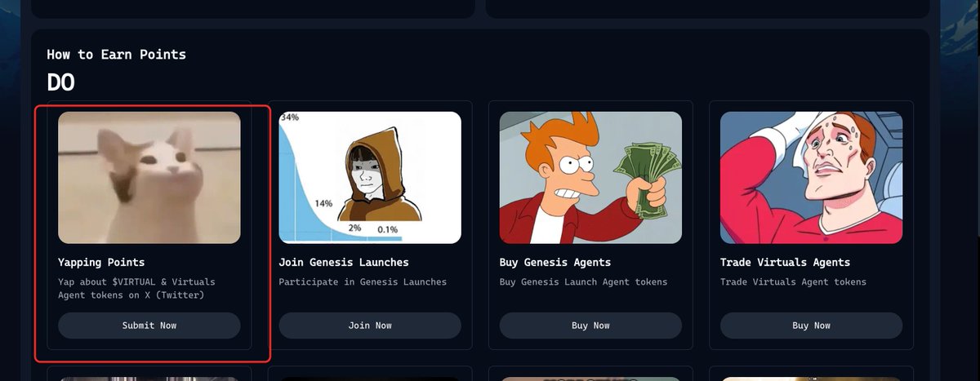The image size is (980, 381).
Task: Click the Participate in Genesis Launches description
Action: pos(363,282)
